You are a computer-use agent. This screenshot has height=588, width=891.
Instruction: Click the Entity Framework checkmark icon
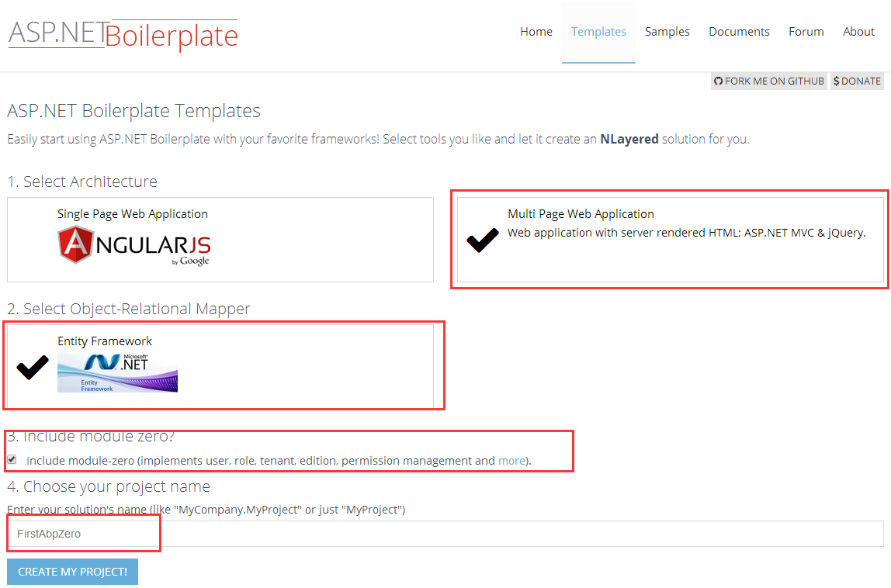click(33, 367)
